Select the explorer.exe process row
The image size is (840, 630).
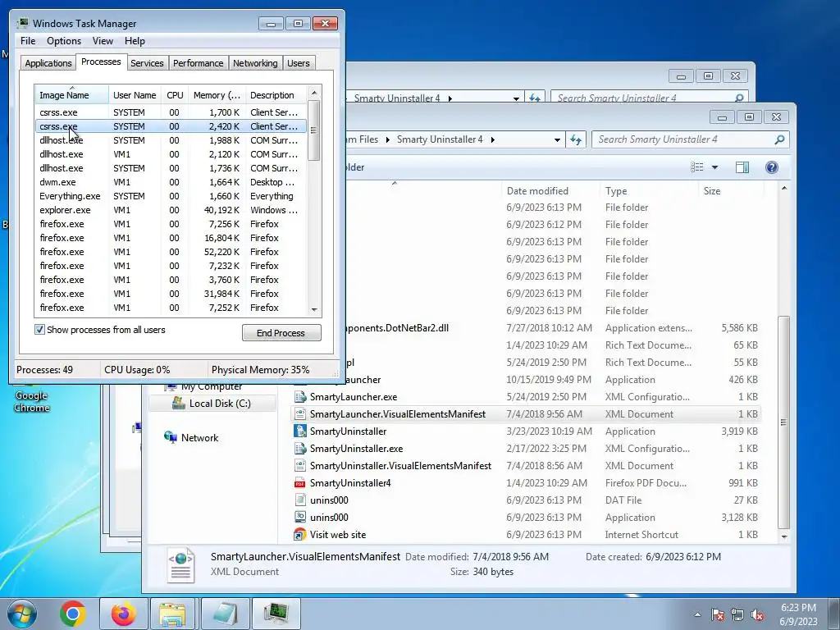pyautogui.click(x=171, y=210)
